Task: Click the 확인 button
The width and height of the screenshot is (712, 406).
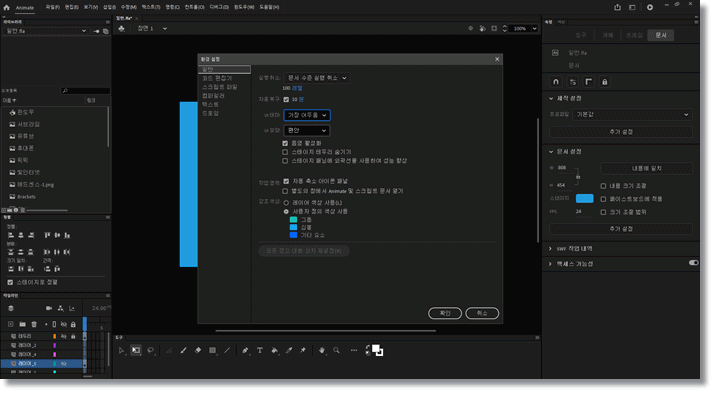Action: (x=445, y=313)
